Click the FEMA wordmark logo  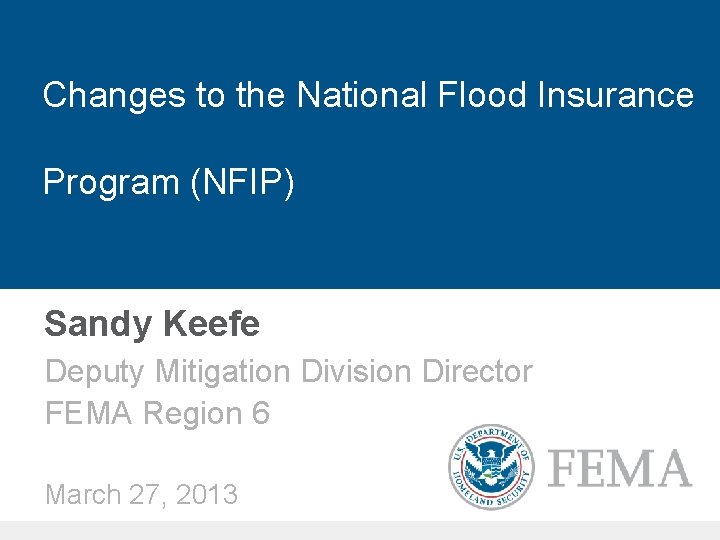click(620, 468)
